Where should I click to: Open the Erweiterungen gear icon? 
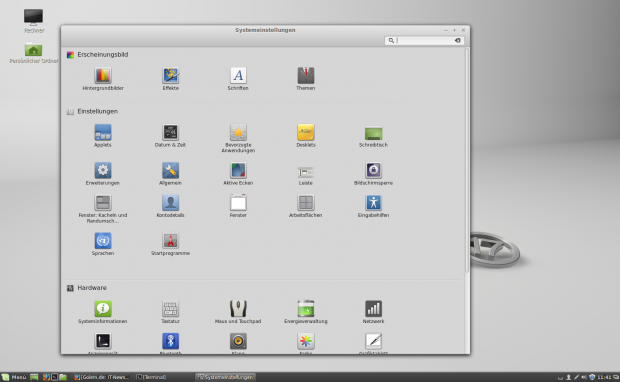[103, 170]
